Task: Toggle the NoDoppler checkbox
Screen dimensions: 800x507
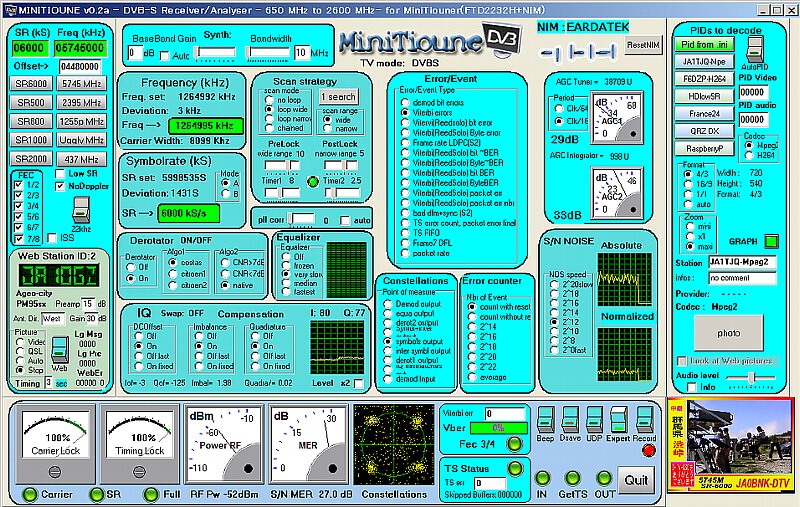Action: point(60,186)
